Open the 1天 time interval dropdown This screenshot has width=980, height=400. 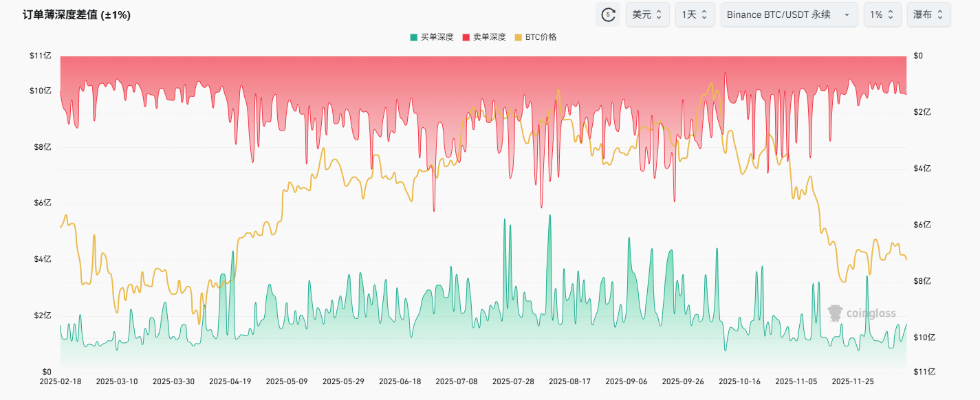click(x=695, y=14)
